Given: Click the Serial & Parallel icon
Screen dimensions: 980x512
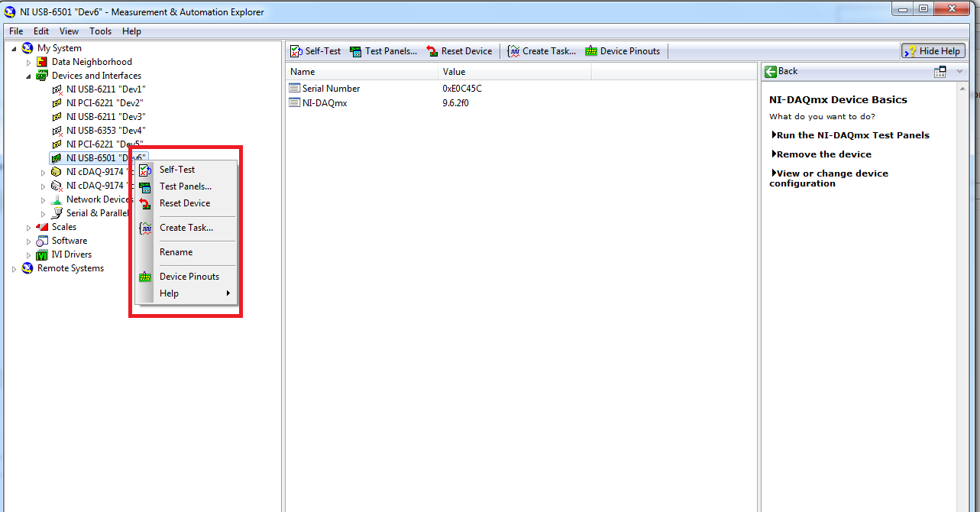Looking at the screenshot, I should [57, 213].
